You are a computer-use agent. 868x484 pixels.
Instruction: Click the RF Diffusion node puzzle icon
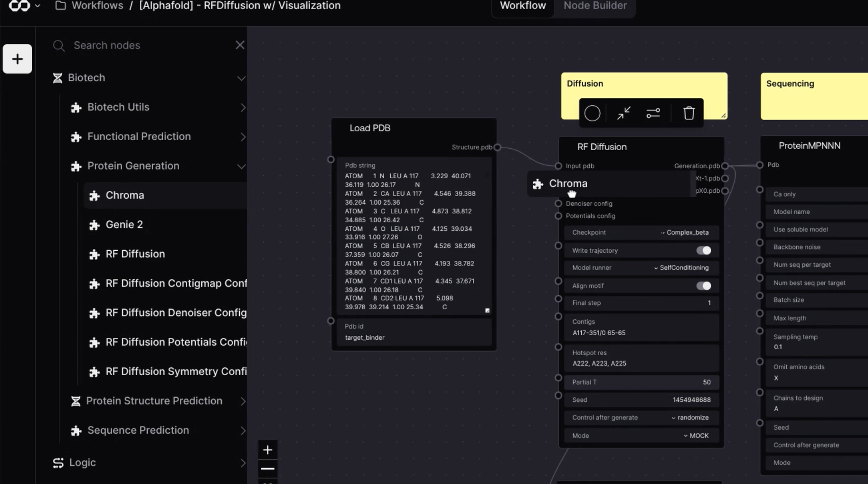pyautogui.click(x=94, y=254)
